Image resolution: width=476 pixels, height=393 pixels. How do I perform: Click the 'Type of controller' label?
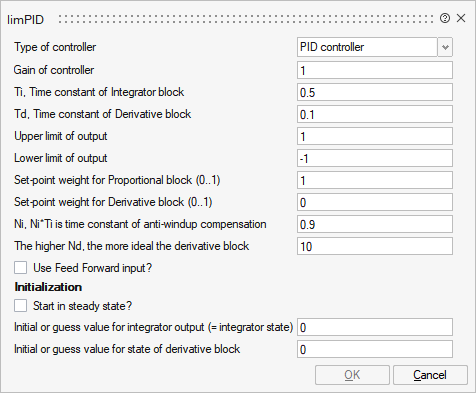tap(55, 47)
